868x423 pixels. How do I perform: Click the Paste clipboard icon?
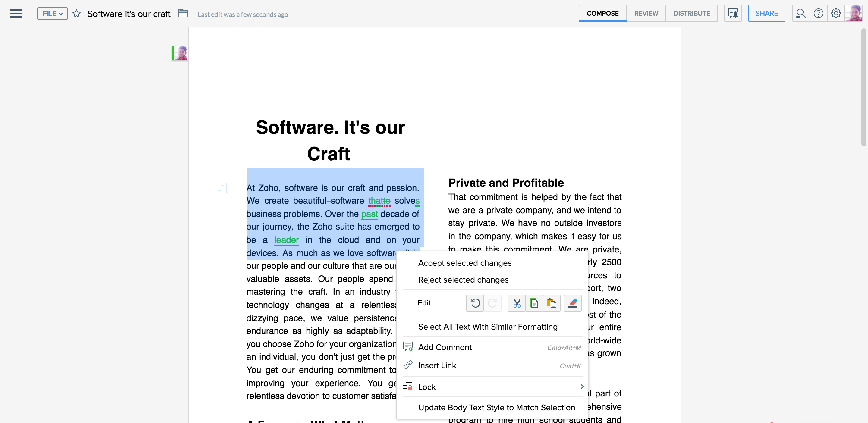point(551,303)
